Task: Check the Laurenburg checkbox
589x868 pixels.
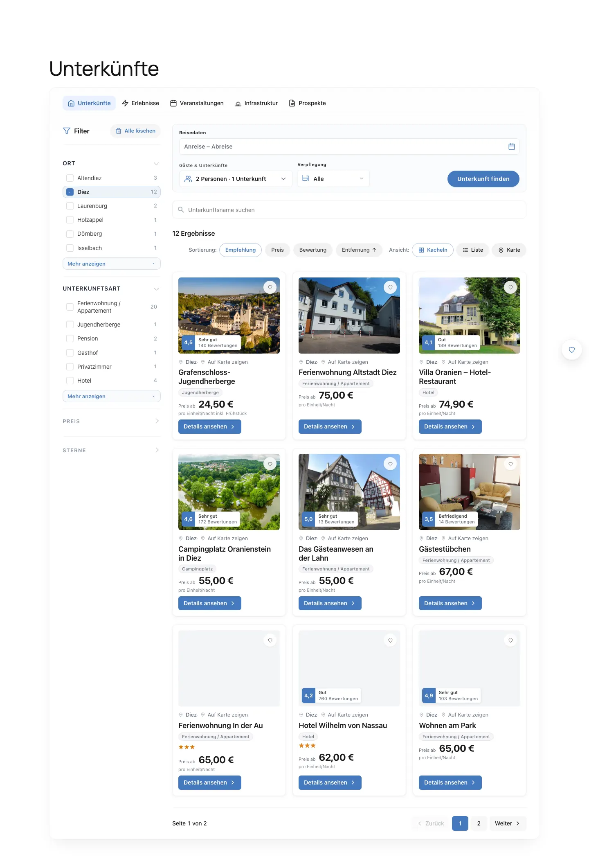Action: [70, 206]
